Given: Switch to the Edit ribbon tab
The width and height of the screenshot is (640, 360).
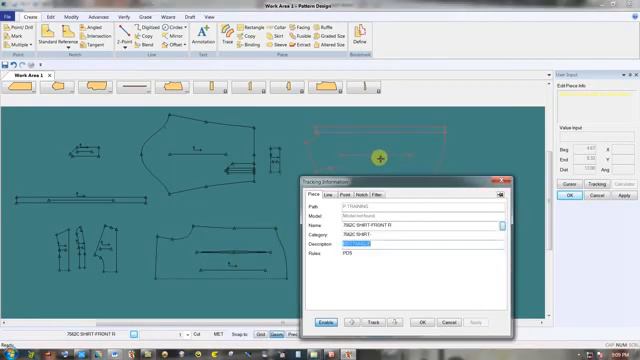Looking at the screenshot, I should coord(51,17).
